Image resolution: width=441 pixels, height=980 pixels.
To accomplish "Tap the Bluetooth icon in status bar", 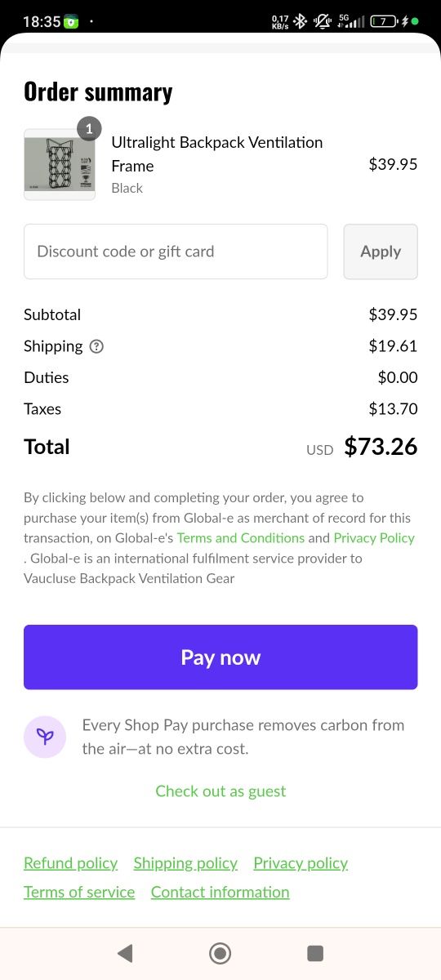I will coord(300,21).
